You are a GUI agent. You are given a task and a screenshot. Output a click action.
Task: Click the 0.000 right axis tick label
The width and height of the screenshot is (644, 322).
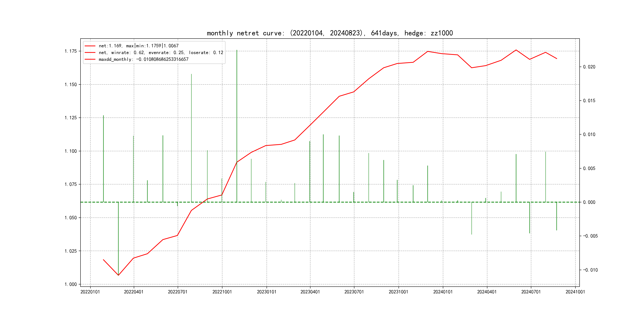tap(589, 202)
